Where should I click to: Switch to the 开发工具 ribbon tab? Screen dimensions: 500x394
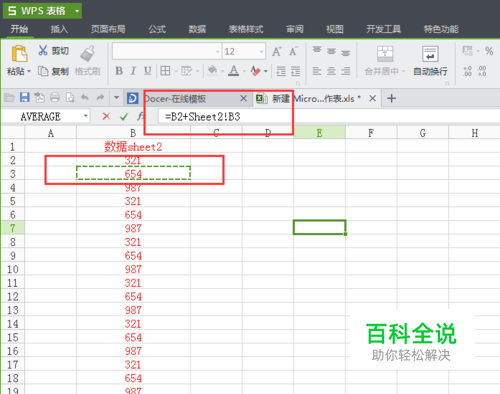[383, 29]
